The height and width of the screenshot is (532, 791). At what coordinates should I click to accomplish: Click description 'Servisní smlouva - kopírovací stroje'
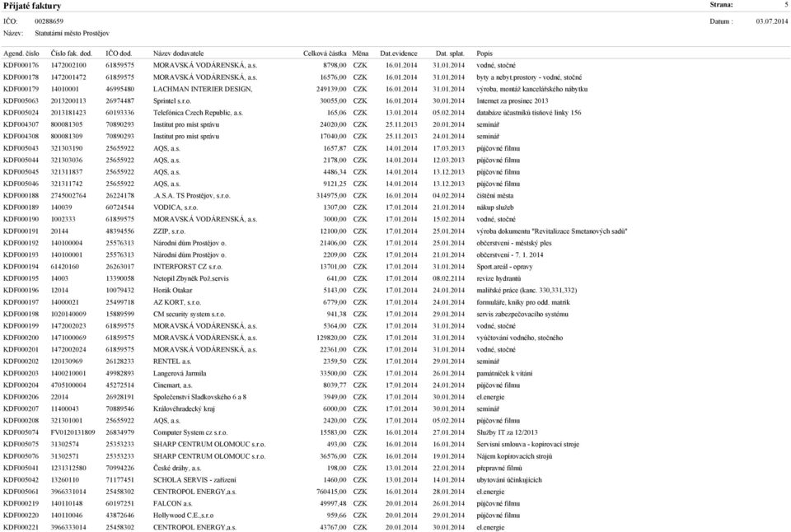tap(527, 445)
